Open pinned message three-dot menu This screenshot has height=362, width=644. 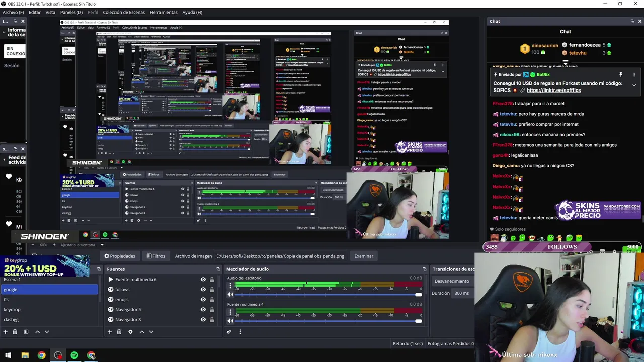click(634, 74)
